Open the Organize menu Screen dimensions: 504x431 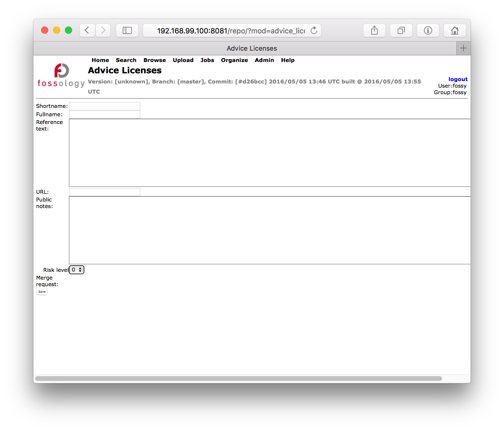(234, 60)
